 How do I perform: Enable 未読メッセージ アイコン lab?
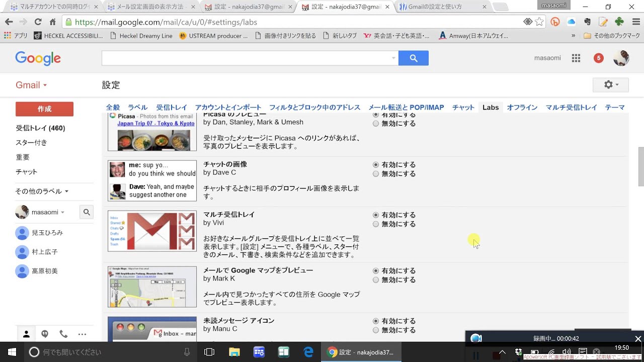pos(376,321)
